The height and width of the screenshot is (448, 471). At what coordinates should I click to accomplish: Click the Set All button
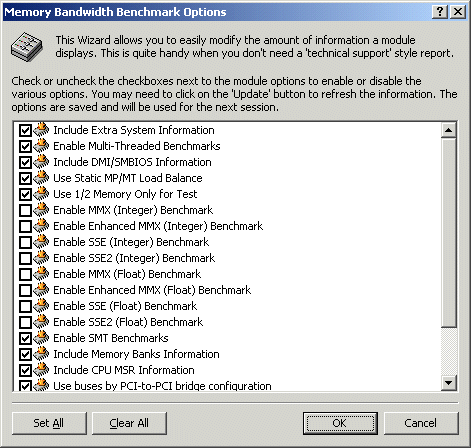tap(49, 423)
